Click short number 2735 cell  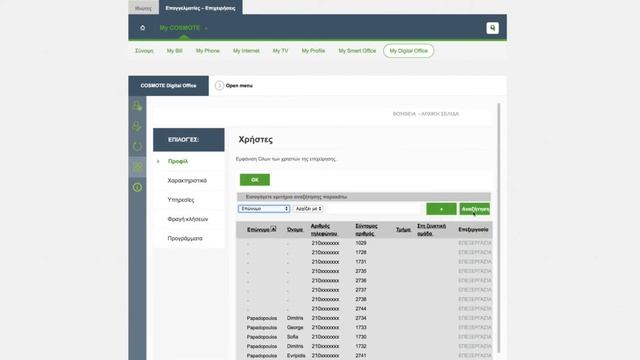point(361,271)
